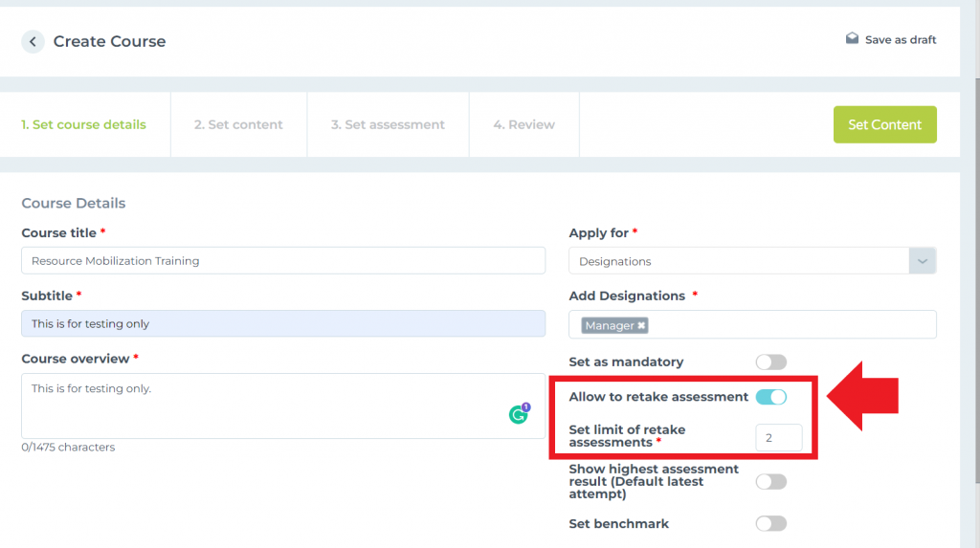This screenshot has width=980, height=548.
Task: Turn on Show highest assessment result toggle
Action: (770, 482)
